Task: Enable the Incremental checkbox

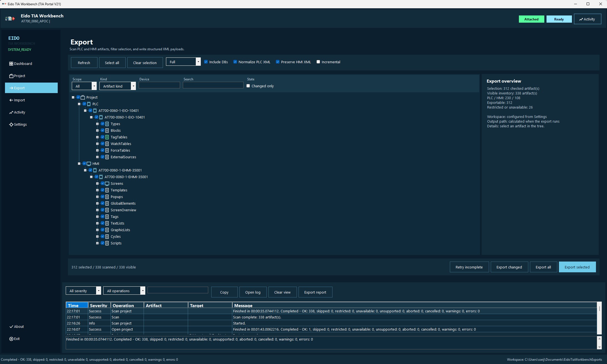Action: coord(318,62)
